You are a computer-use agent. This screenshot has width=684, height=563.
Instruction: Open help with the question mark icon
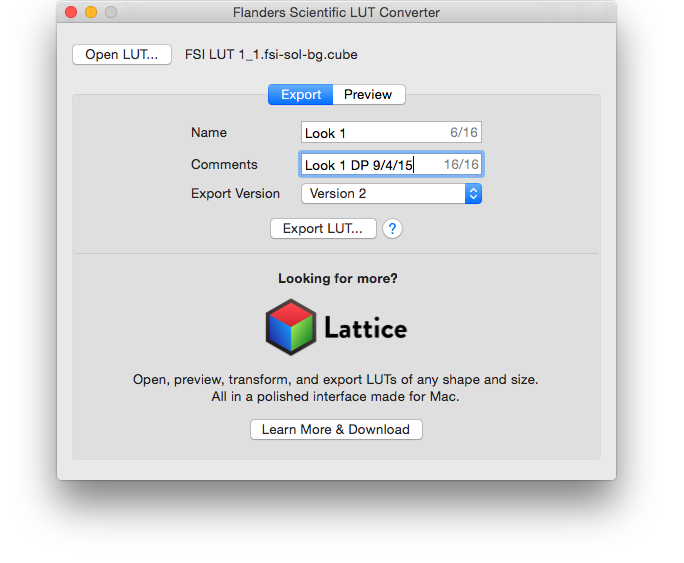pyautogui.click(x=392, y=229)
